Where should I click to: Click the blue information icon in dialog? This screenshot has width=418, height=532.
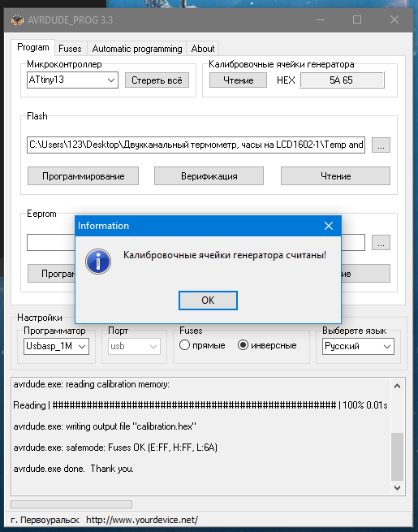coord(98,262)
